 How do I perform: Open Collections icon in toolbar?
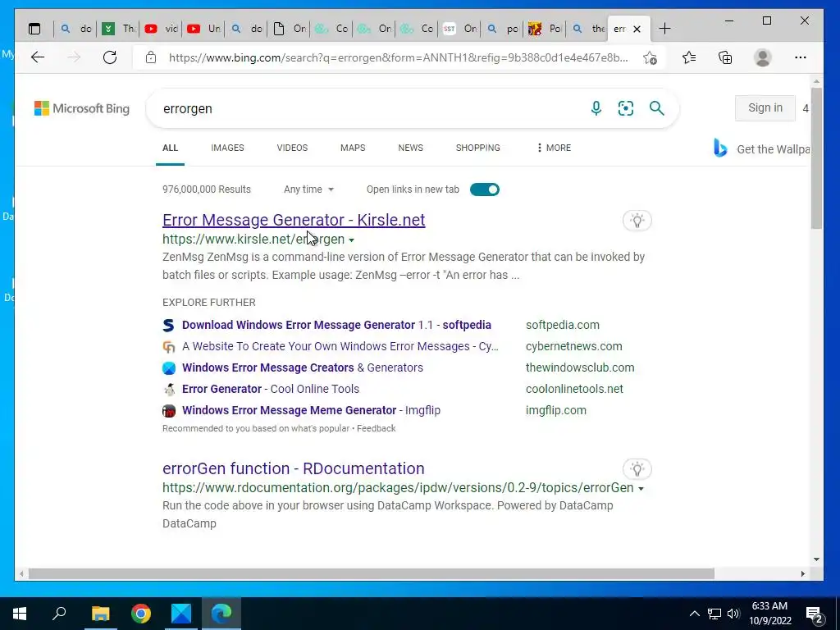point(725,57)
